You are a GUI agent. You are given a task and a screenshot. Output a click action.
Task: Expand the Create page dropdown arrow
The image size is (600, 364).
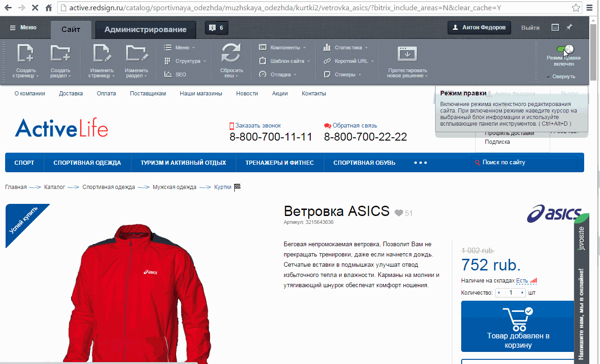37,76
